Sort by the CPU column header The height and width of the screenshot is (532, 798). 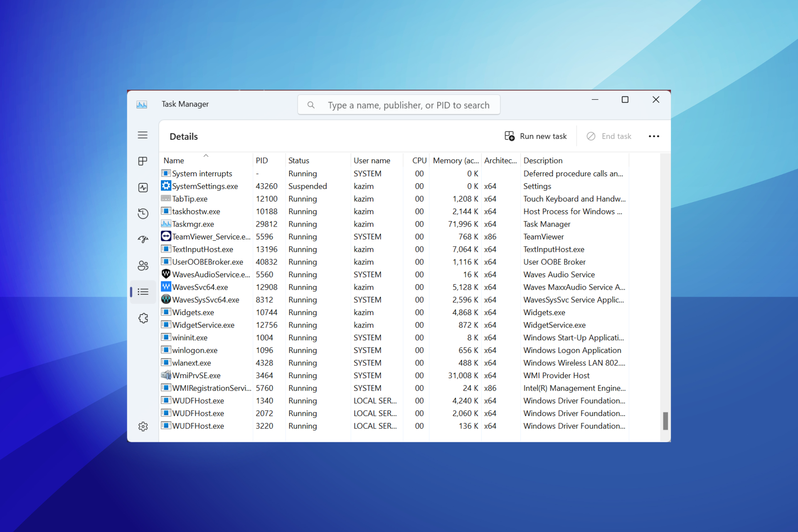416,160
